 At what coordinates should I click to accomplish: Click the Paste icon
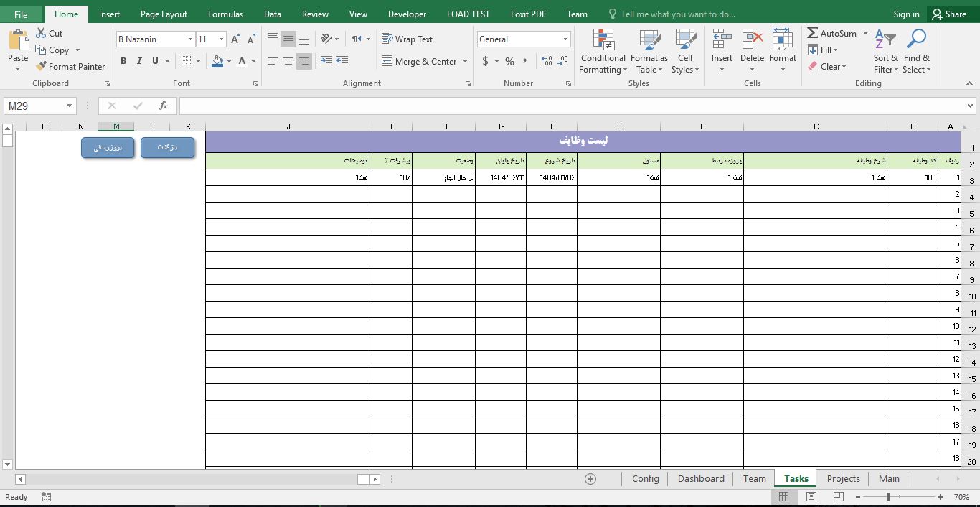pos(18,39)
